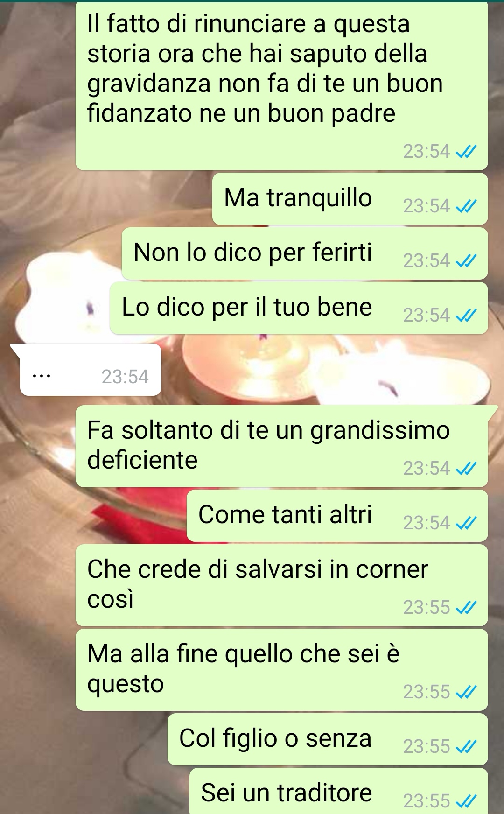Select the 'Lo dico per il tuo bene' bubble
This screenshot has width=504, height=814.
[299, 308]
